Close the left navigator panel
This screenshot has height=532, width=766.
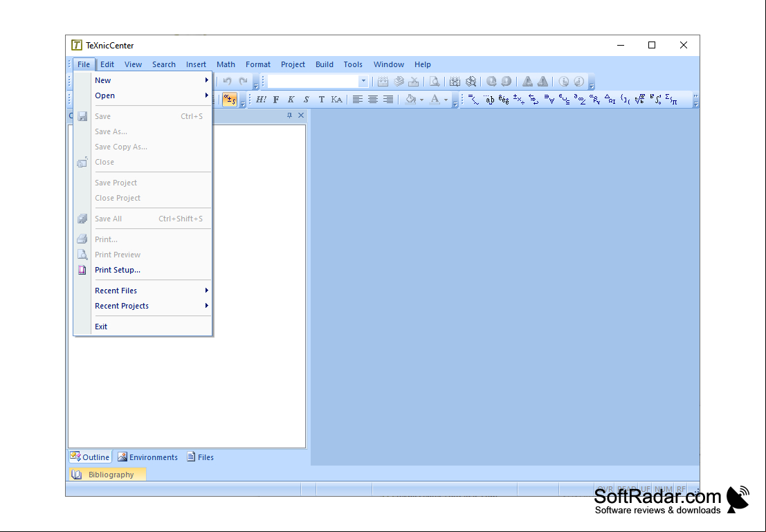pos(301,116)
